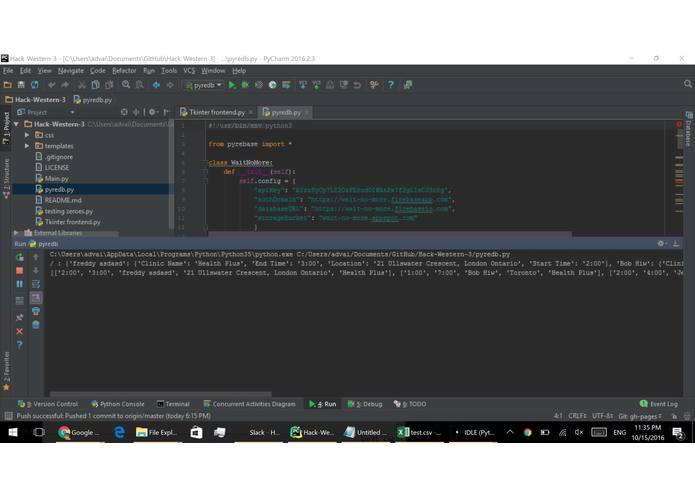Toggle Scroll to End in the Run console
This screenshot has width=695, height=494.
click(x=36, y=298)
